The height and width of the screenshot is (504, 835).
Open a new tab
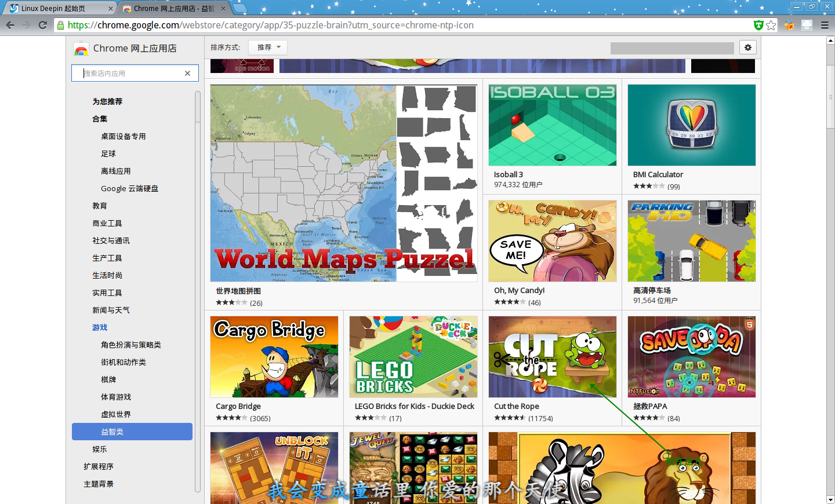pyautogui.click(x=239, y=9)
